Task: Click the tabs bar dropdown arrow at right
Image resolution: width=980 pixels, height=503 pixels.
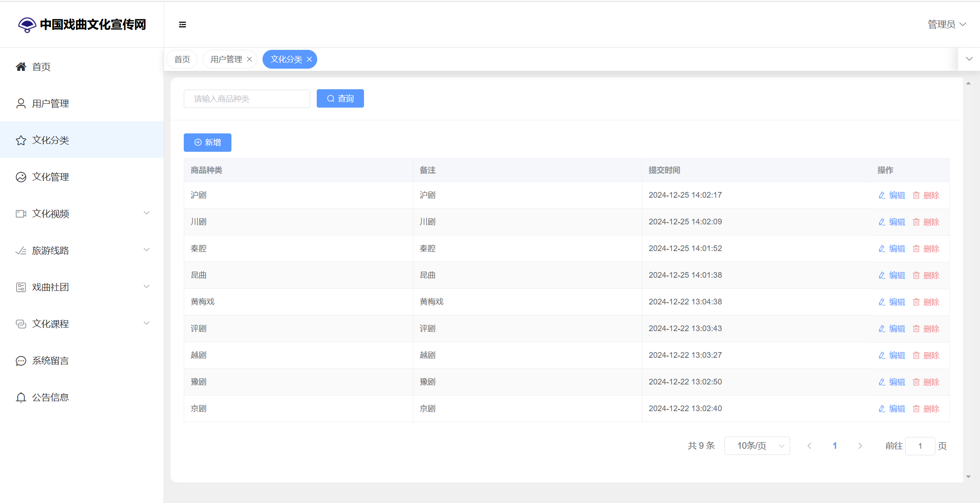Action: pyautogui.click(x=969, y=59)
